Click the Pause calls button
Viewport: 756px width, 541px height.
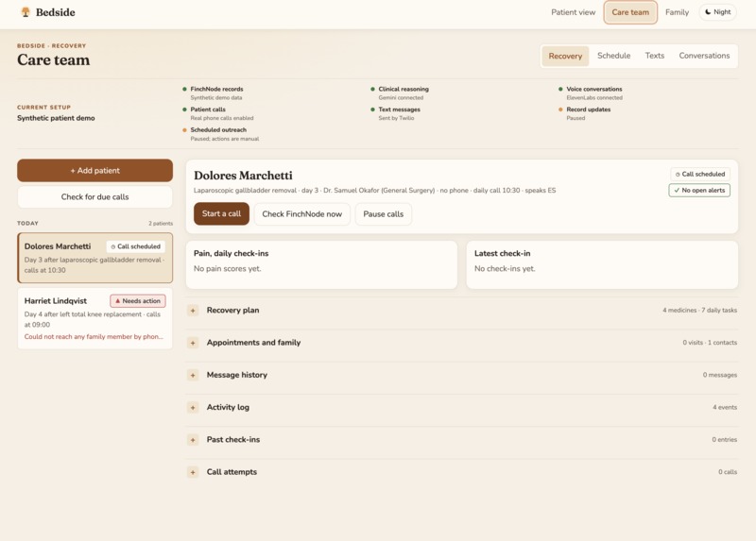click(x=384, y=214)
